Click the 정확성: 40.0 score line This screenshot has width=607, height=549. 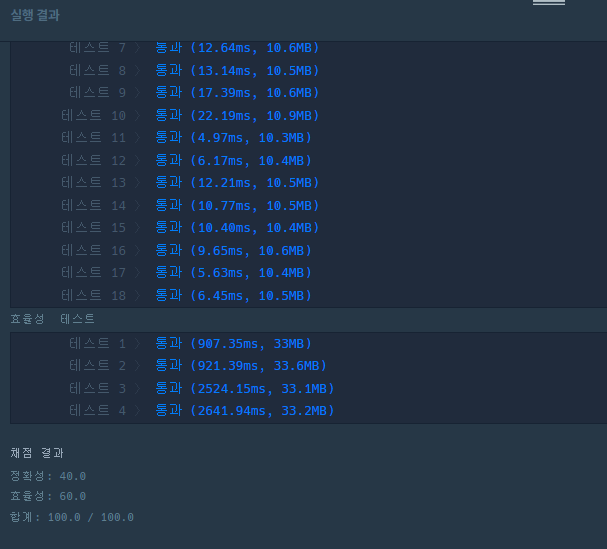pyautogui.click(x=48, y=476)
